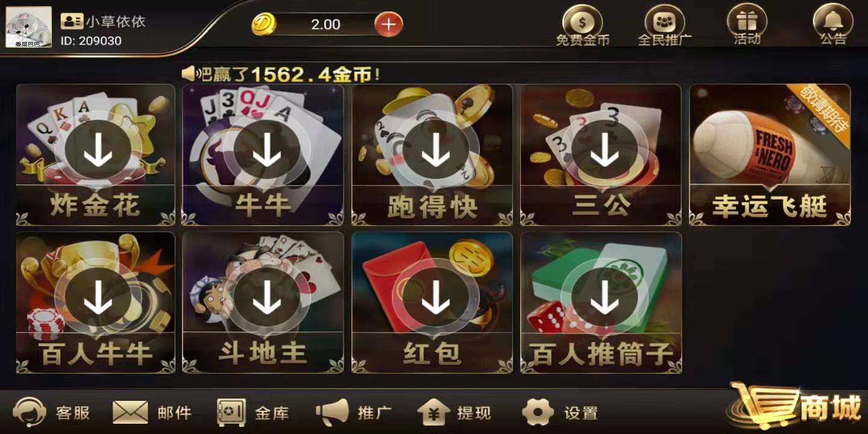The width and height of the screenshot is (868, 434).
Task: Open the 免费金币 free coins icon
Action: (x=582, y=23)
